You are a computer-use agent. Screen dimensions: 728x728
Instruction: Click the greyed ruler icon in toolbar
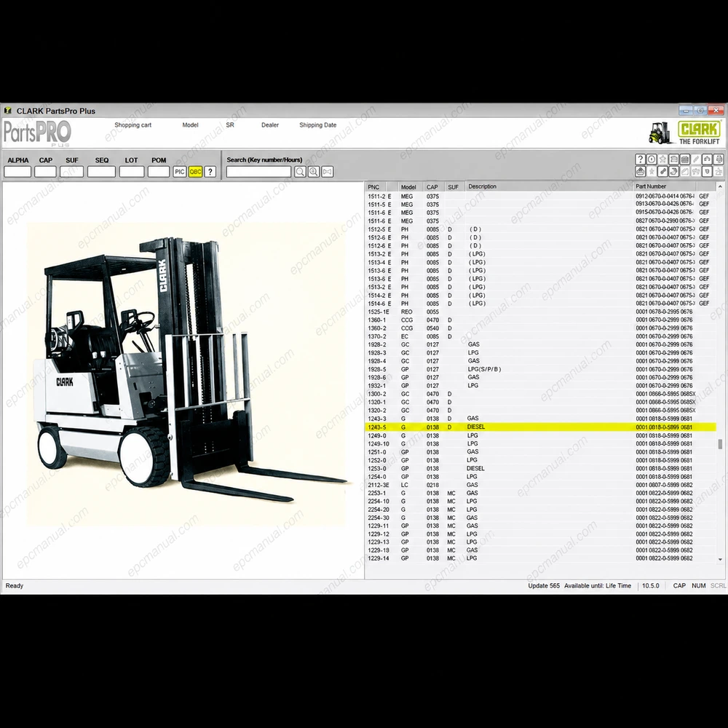[685, 171]
